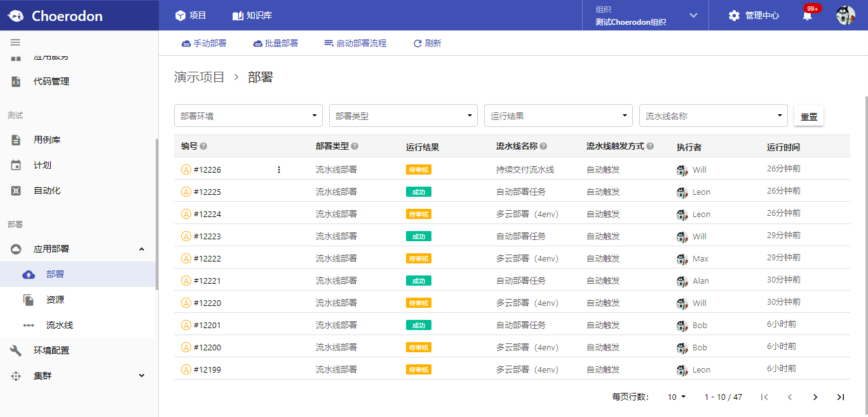Click the 重置 reset button

click(808, 116)
